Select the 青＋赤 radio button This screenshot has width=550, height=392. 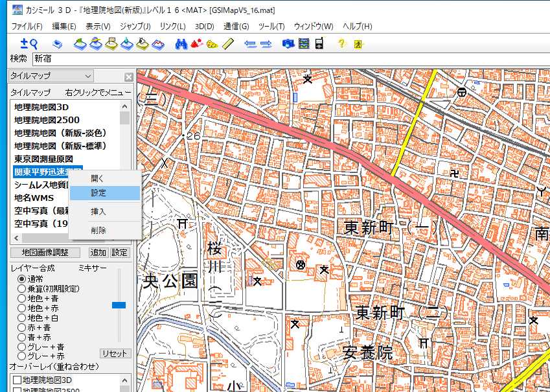point(22,338)
